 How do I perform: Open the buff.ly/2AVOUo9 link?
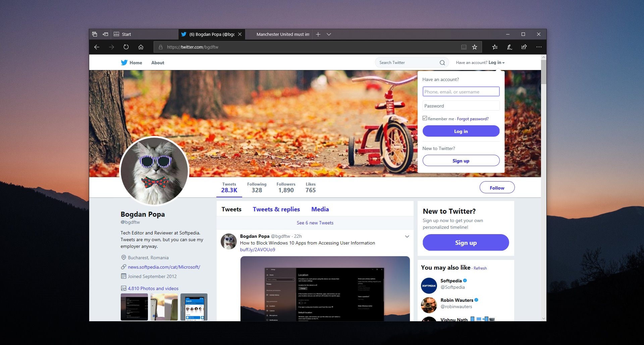(258, 250)
